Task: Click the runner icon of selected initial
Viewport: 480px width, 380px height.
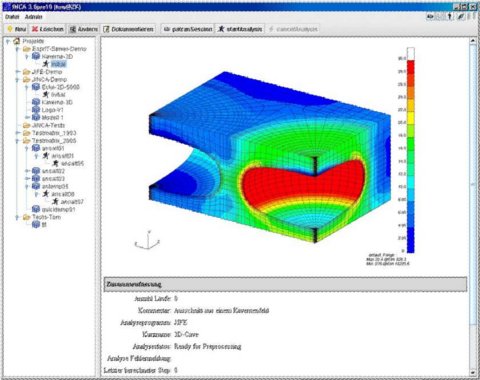Action: coord(46,64)
